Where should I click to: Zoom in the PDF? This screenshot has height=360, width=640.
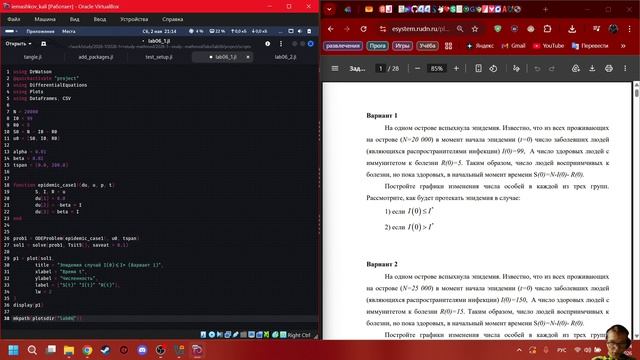[456, 68]
